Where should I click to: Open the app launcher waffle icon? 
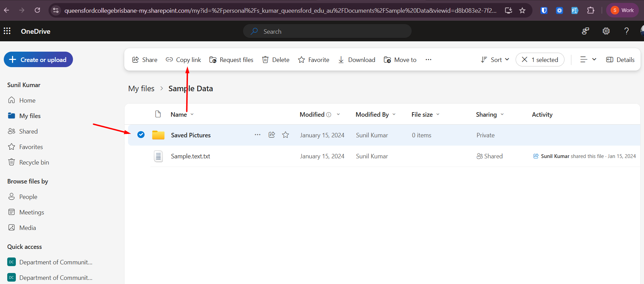click(x=7, y=31)
